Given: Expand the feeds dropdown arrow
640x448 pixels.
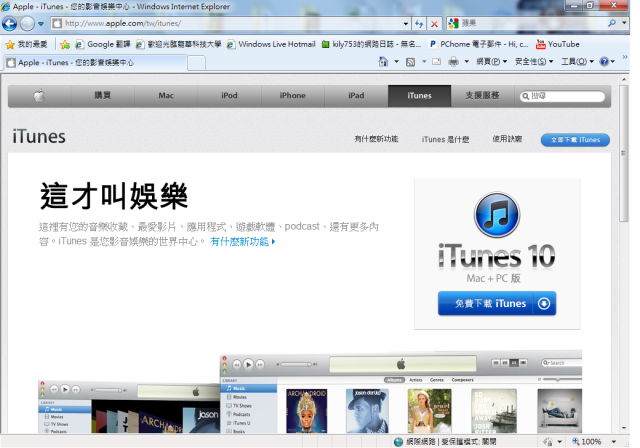Looking at the screenshot, I should pos(424,62).
